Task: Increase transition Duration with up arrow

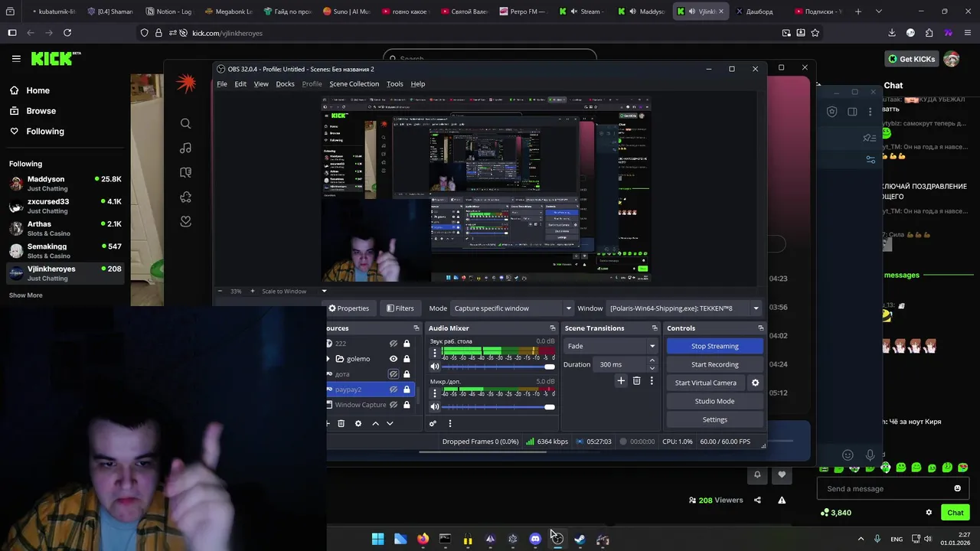Action: (652, 360)
